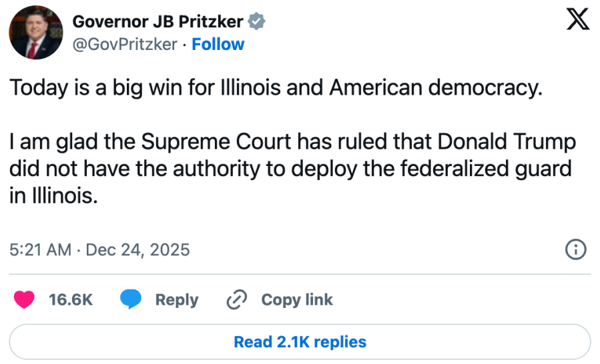600x364 pixels.
Task: Click the 16.6K like count
Action: click(x=71, y=300)
